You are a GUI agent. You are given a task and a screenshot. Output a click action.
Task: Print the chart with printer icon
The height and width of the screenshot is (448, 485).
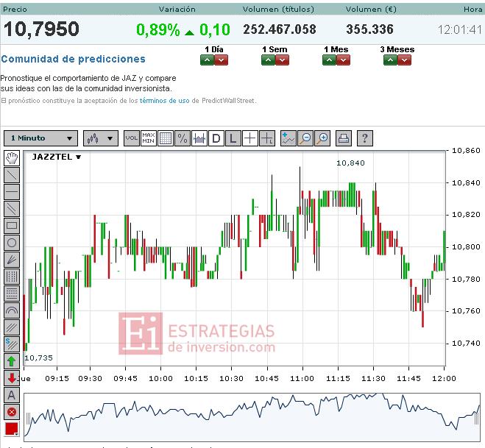pyautogui.click(x=344, y=138)
